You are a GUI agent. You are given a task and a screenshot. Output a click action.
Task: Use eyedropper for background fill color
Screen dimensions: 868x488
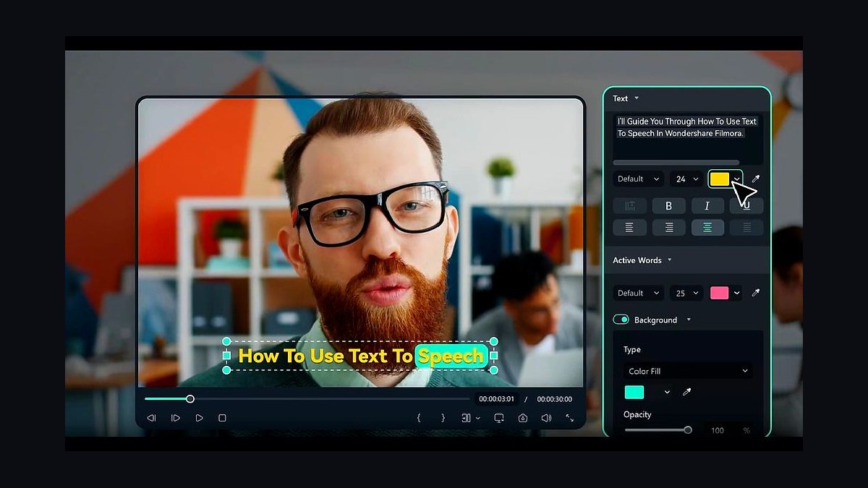click(x=687, y=392)
